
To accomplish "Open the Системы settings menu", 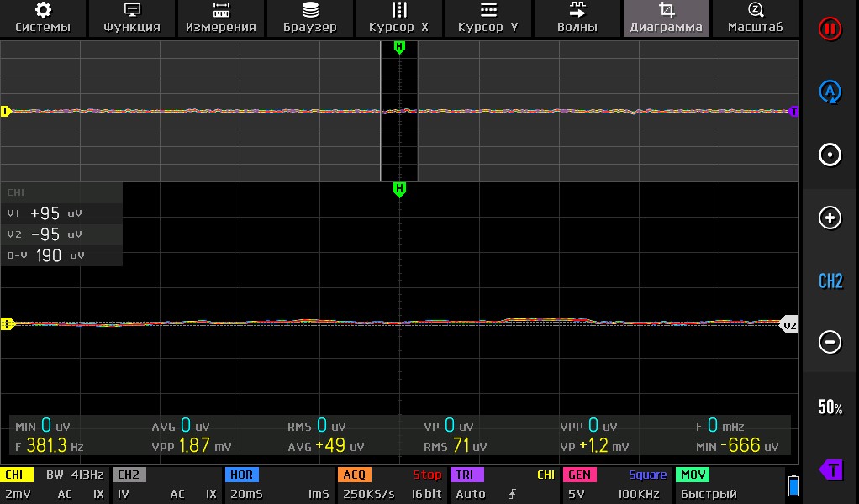I will 43,18.
